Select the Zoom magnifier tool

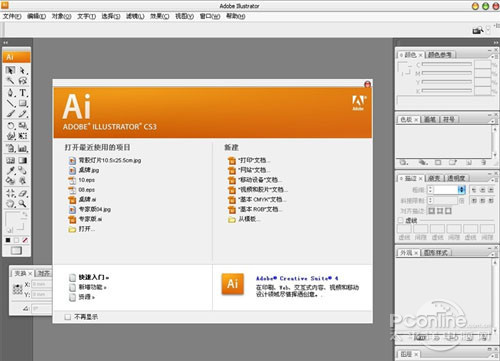(23, 203)
